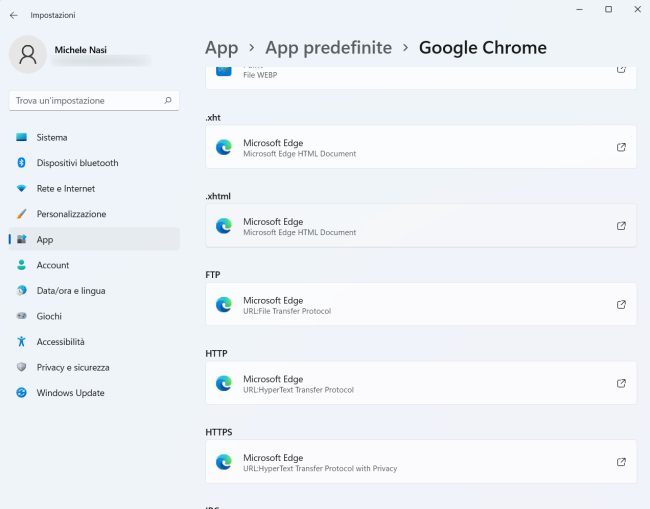
Task: Open Windows Update page
Action: pyautogui.click(x=94, y=393)
